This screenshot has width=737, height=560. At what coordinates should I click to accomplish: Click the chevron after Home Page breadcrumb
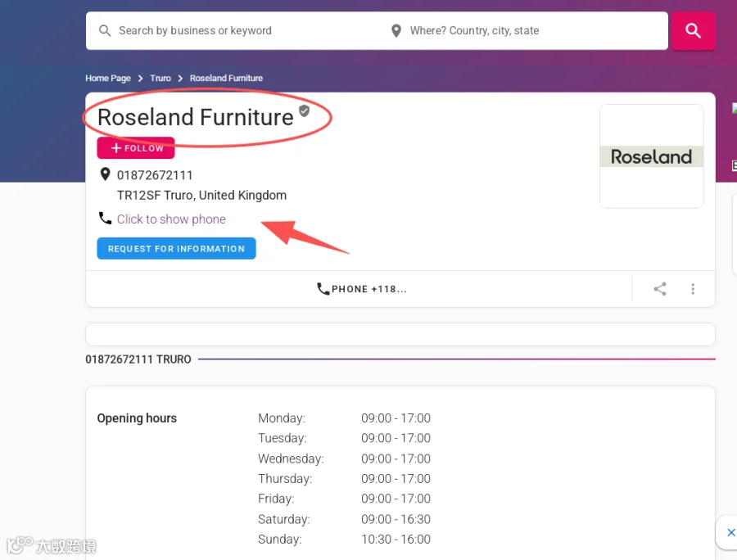pyautogui.click(x=140, y=79)
